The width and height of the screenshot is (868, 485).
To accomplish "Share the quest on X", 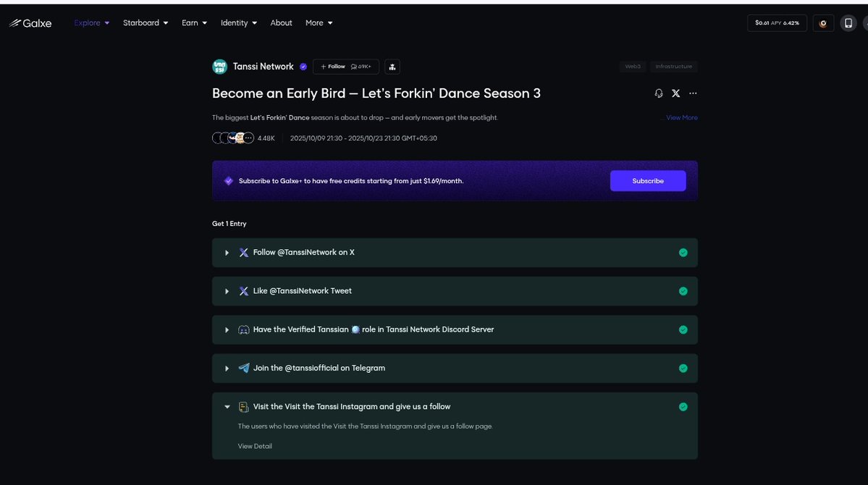I will [676, 93].
